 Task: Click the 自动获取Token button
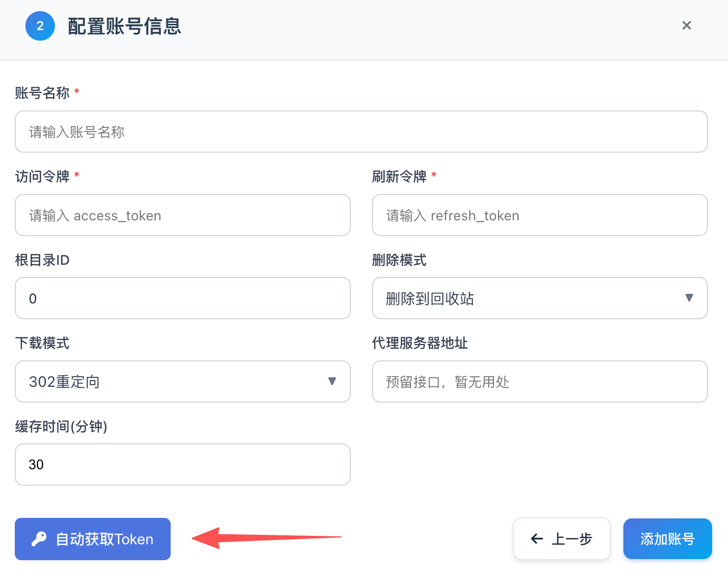pos(92,539)
